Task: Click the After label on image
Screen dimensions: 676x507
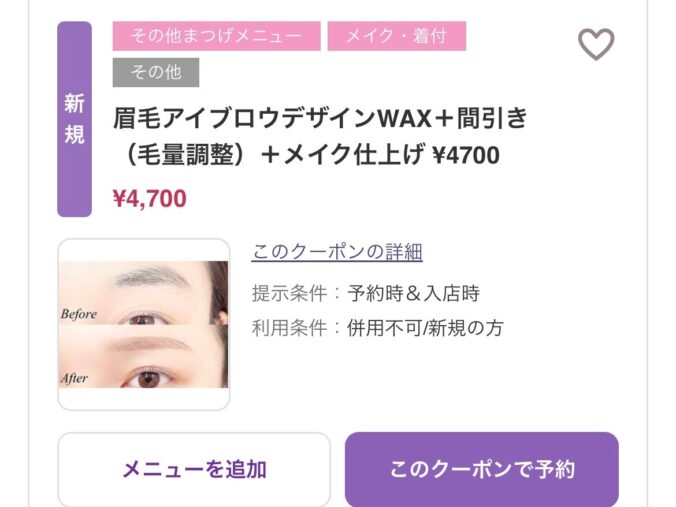Action: [x=74, y=378]
